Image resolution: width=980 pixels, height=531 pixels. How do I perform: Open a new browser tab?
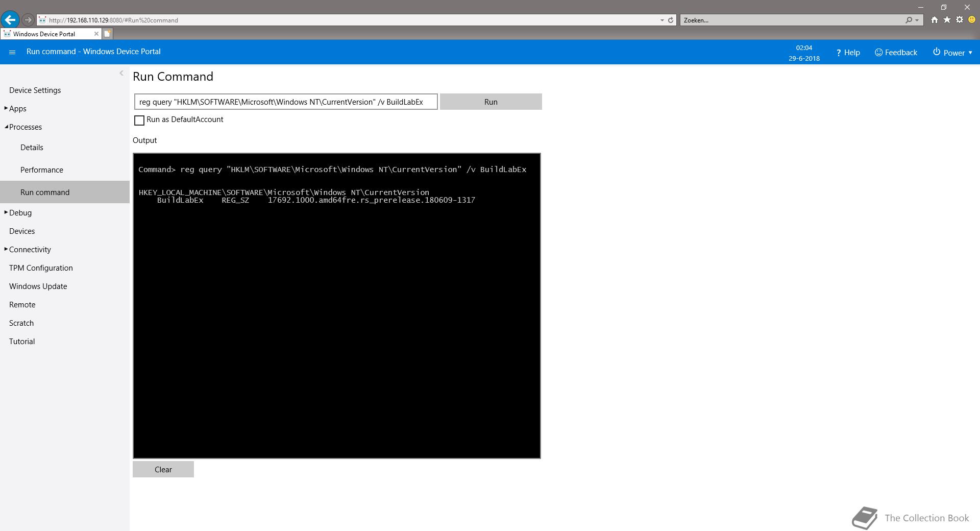coord(108,34)
